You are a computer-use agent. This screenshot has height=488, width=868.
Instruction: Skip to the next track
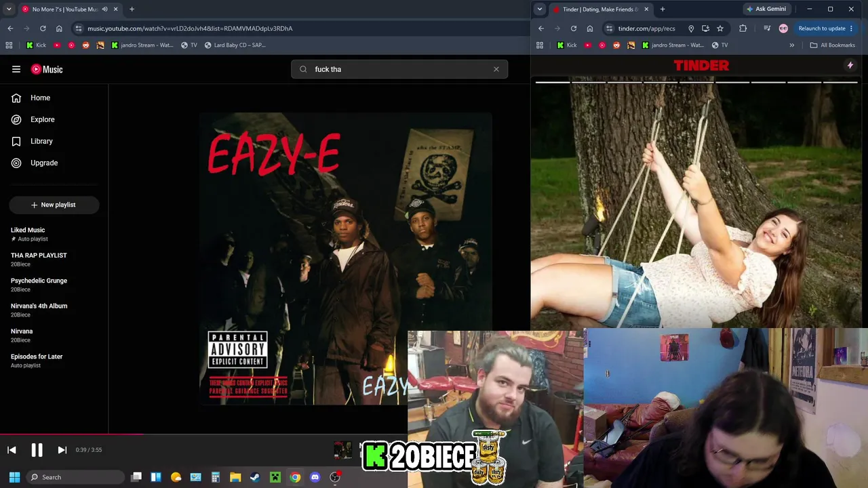click(x=62, y=450)
